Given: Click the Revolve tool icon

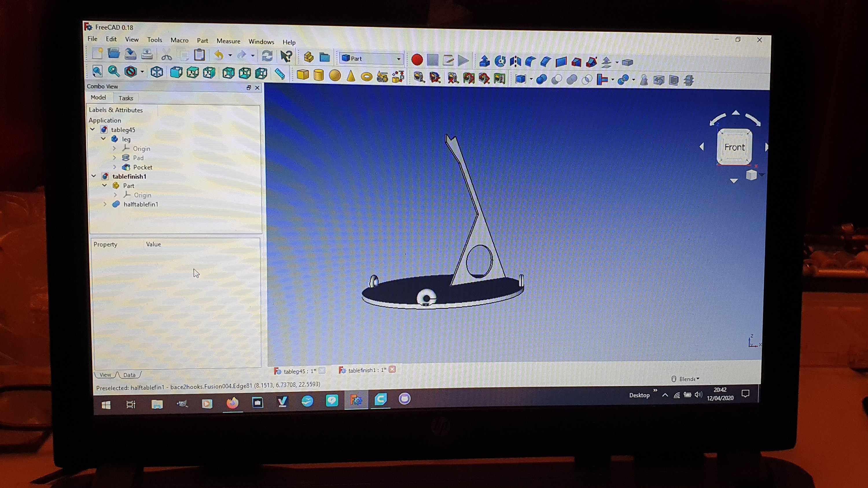Looking at the screenshot, I should pos(500,61).
